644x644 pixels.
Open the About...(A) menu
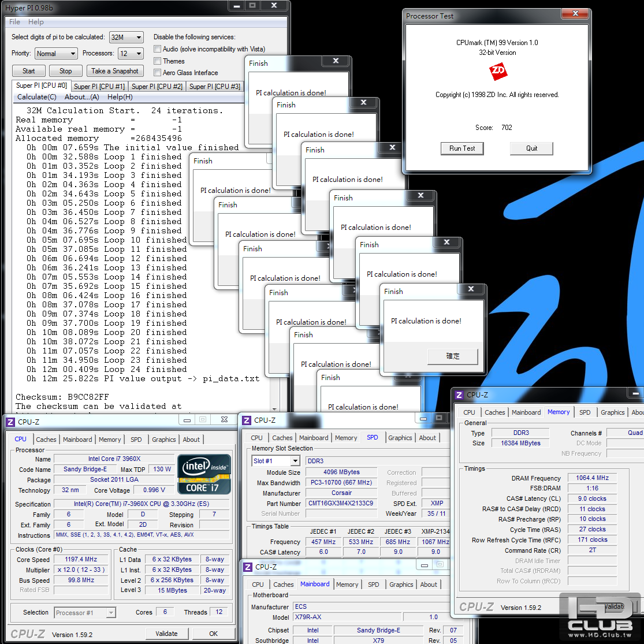tap(82, 97)
